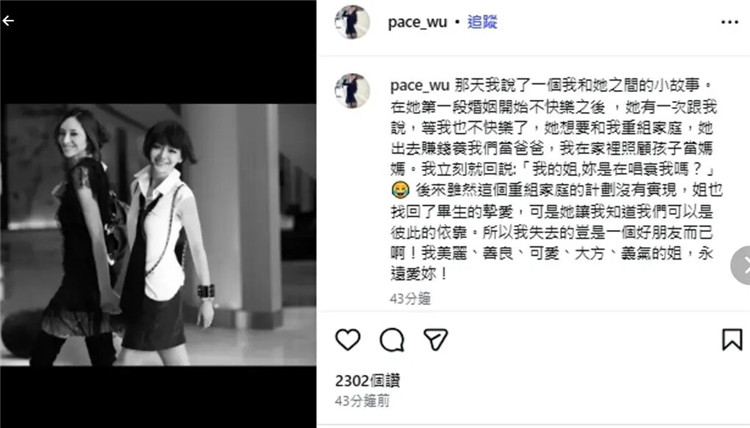Share post with paper plane icon
750x428 pixels.
[x=435, y=340]
